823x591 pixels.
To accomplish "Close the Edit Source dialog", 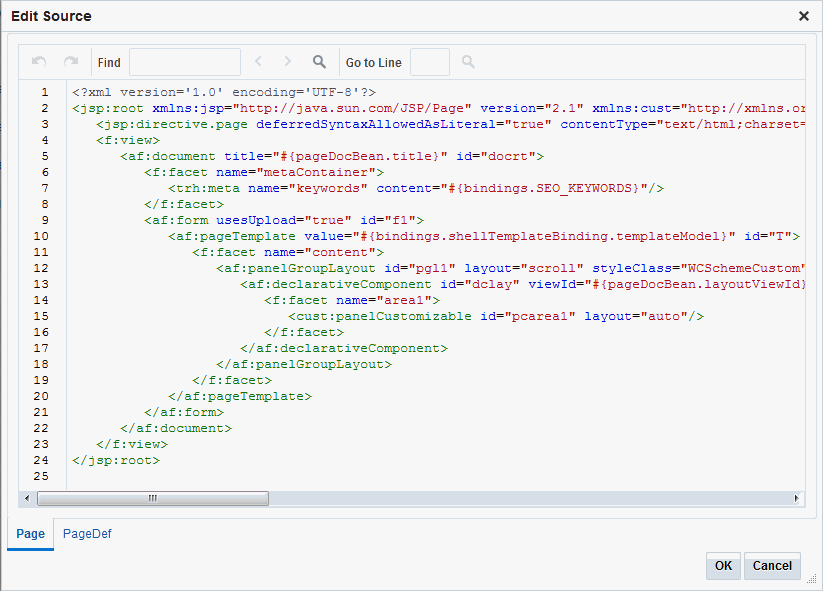I will pos(804,16).
